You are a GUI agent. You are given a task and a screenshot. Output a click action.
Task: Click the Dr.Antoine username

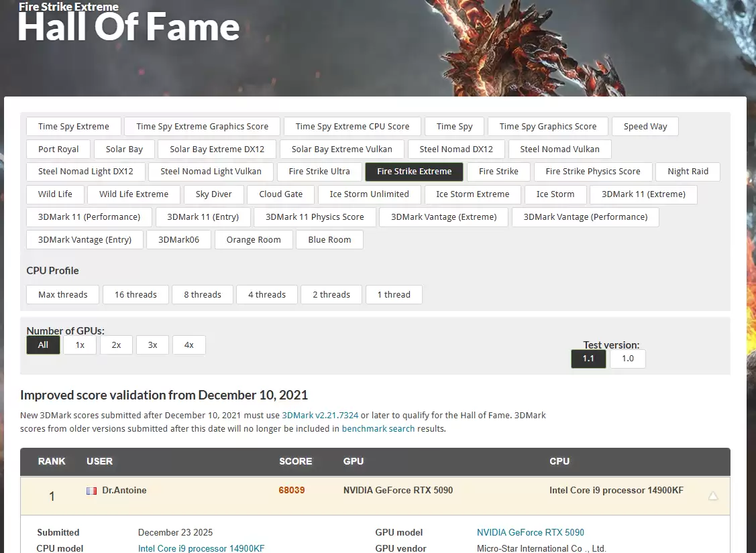click(124, 490)
